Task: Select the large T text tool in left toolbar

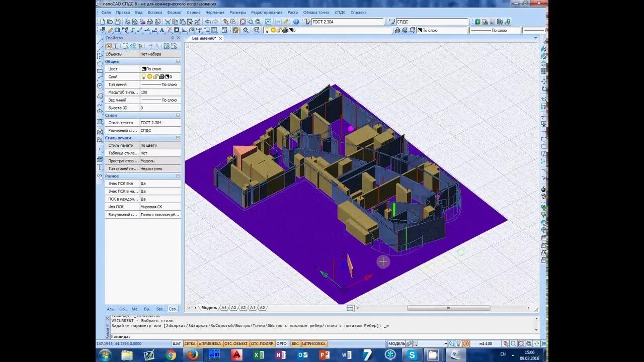Action: click(x=100, y=167)
